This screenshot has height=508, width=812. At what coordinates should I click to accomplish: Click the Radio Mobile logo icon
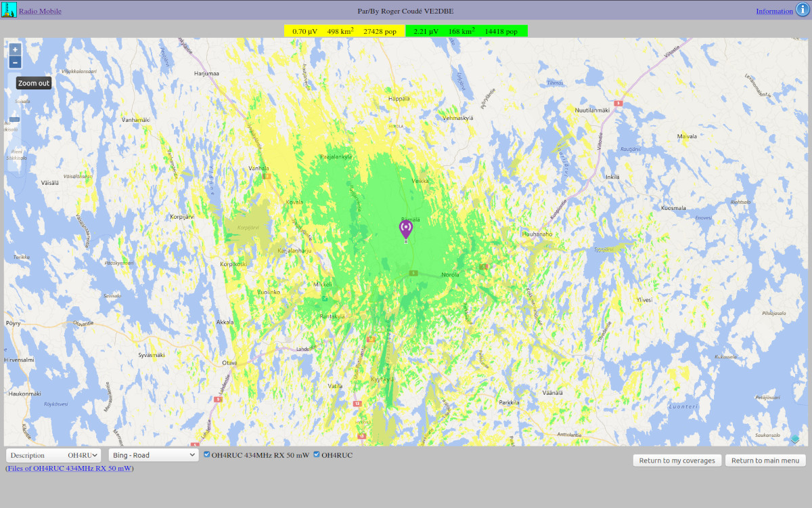(9, 10)
